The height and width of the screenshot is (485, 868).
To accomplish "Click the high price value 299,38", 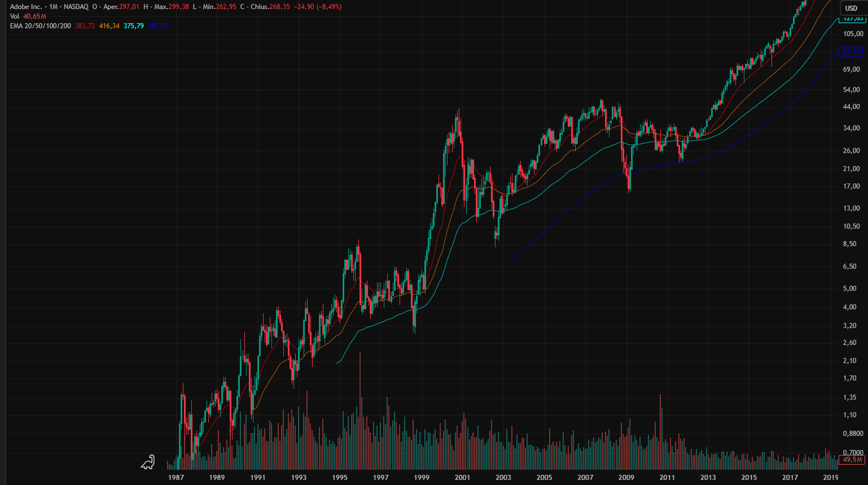I will tap(179, 7).
